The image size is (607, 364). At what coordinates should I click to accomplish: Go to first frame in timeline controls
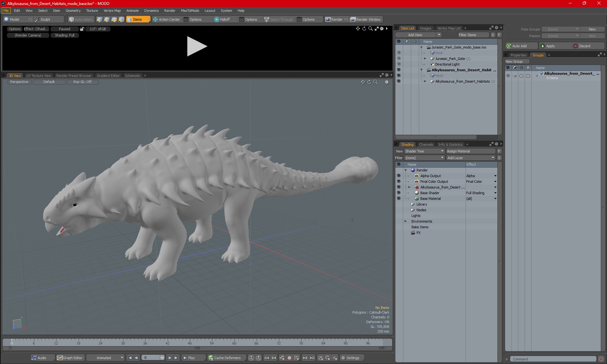coord(129,358)
